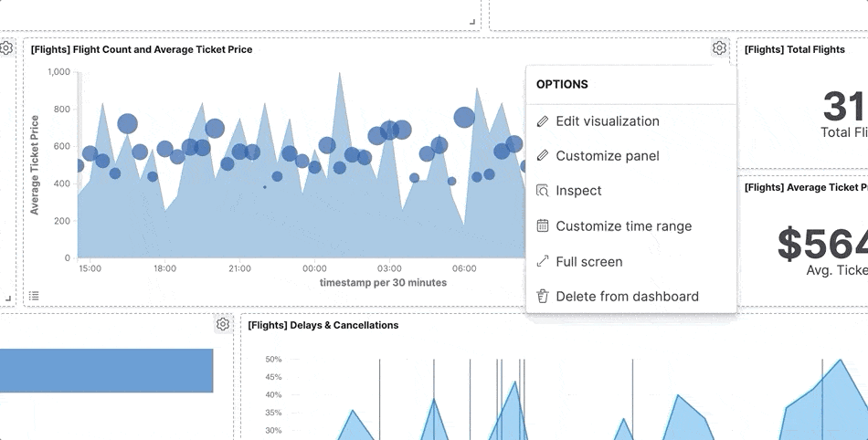868x440 pixels.
Task: Click the trash icon beside Delete from dashboard
Action: 542,296
